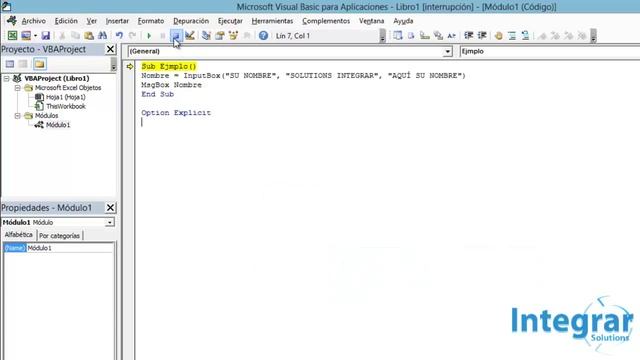Toggle Design Mode ruler icon
The image size is (640, 360).
click(189, 36)
